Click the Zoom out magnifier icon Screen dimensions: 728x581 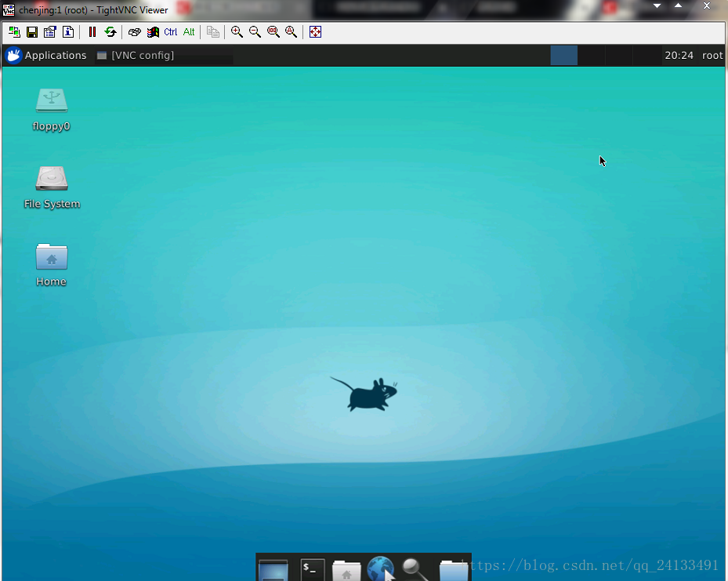[x=255, y=32]
